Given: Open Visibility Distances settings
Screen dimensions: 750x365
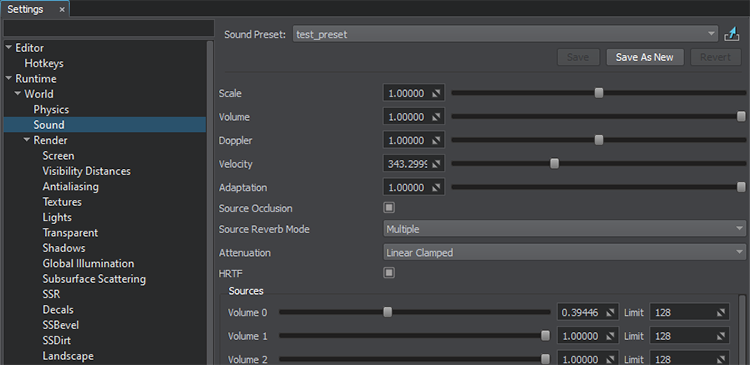Looking at the screenshot, I should pos(87,171).
